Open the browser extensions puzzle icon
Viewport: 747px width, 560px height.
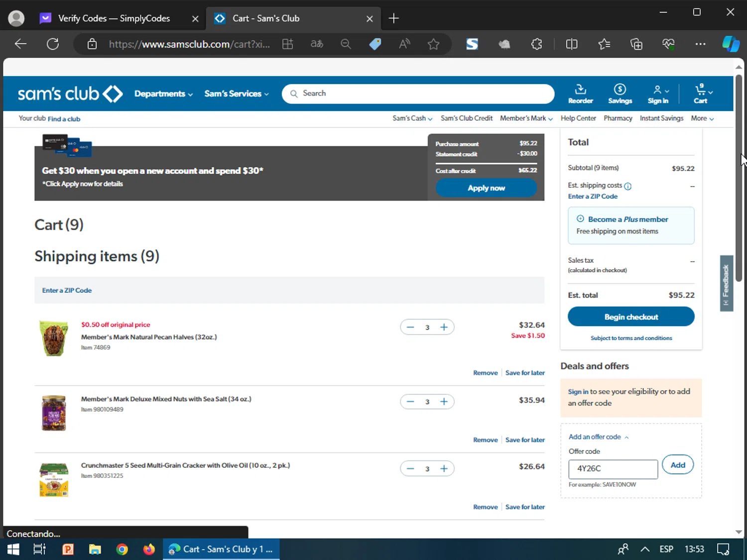(x=536, y=44)
